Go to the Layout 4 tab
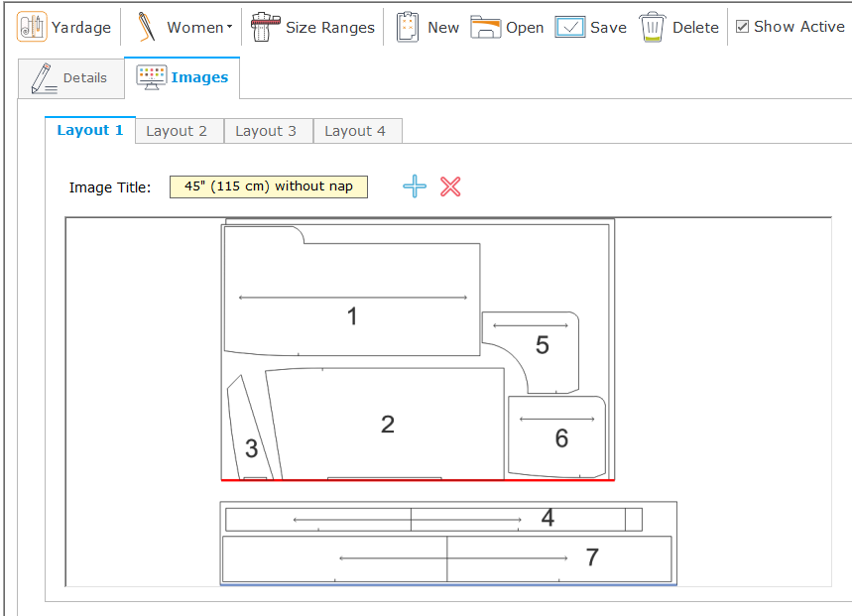The width and height of the screenshot is (852, 616). coord(355,131)
